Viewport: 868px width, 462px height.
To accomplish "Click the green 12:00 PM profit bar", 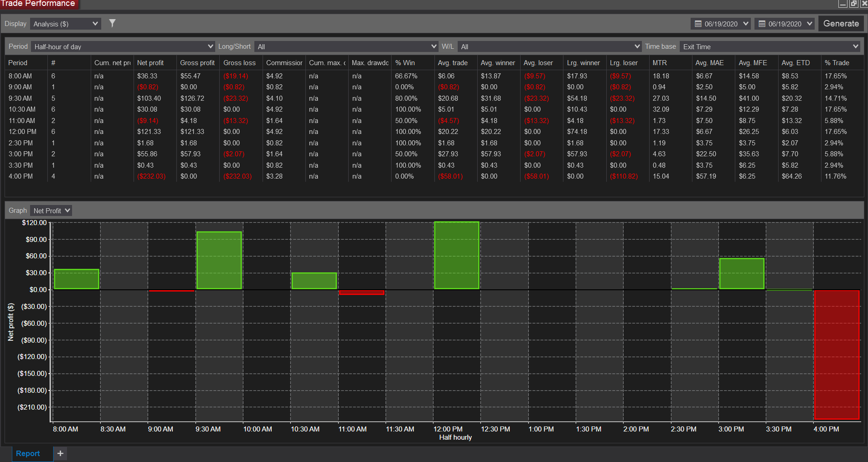I will [456, 256].
